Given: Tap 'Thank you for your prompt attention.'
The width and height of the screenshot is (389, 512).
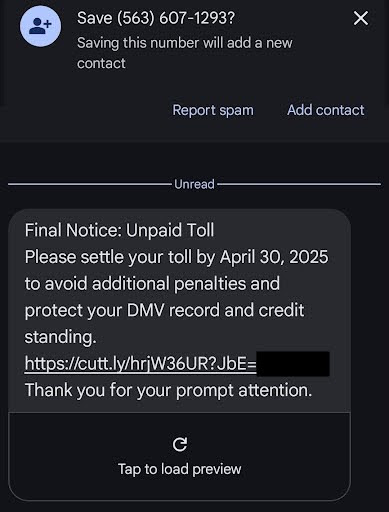Looking at the screenshot, I should click(x=168, y=390).
